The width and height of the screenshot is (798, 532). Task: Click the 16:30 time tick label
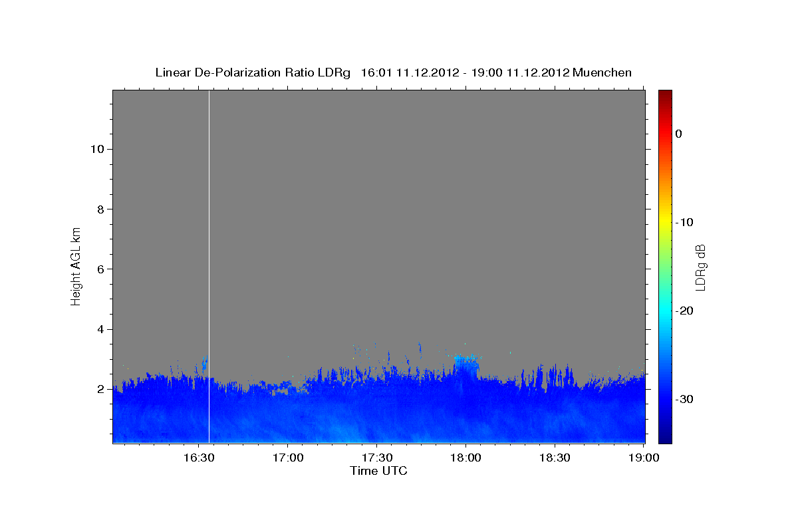pos(199,458)
